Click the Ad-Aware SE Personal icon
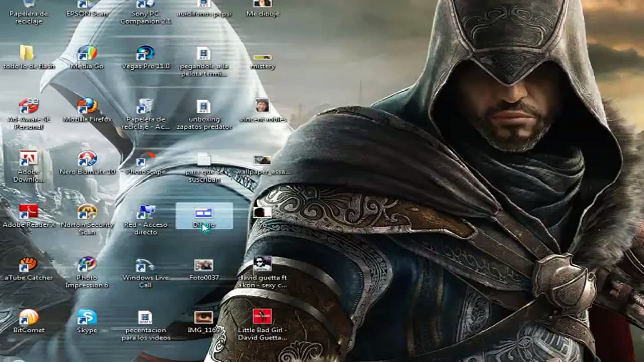 pos(29,106)
